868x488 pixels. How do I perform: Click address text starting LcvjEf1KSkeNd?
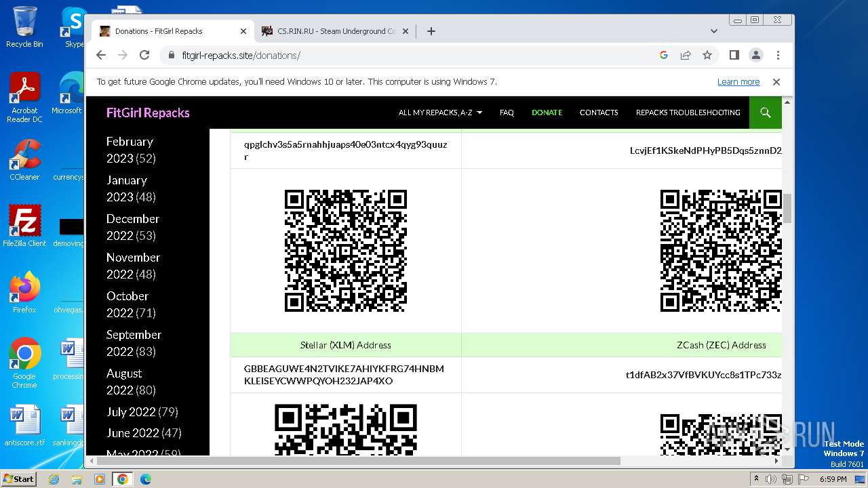705,150
